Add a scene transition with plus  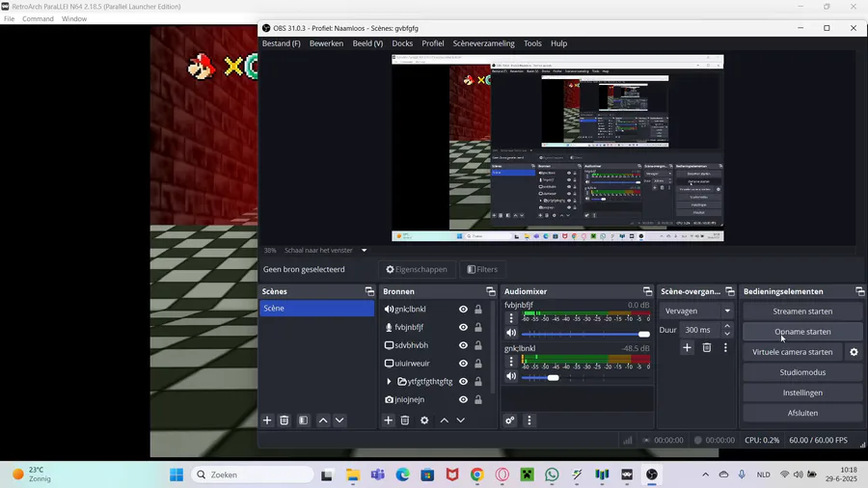point(687,347)
